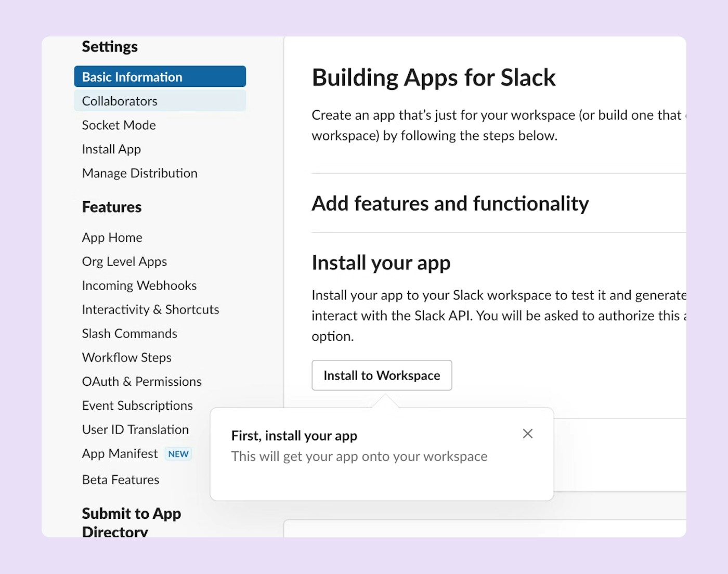Go to Install App page
The height and width of the screenshot is (574, 728).
pos(111,149)
